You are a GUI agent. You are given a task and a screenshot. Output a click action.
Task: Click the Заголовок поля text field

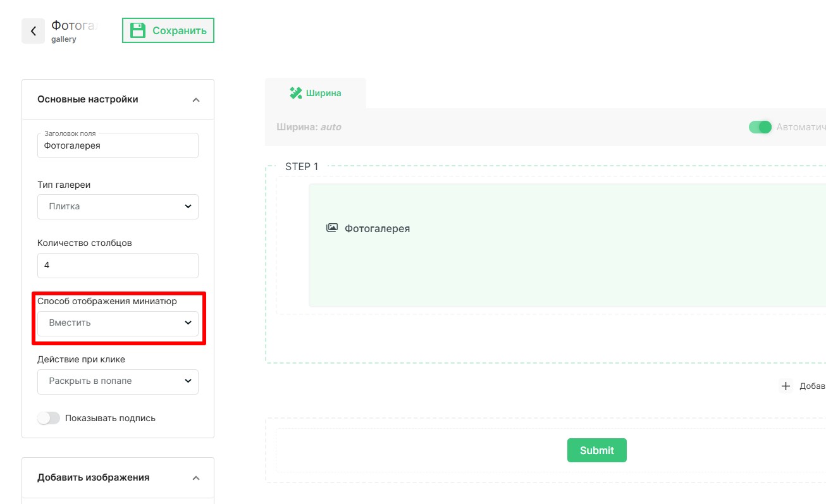[118, 146]
